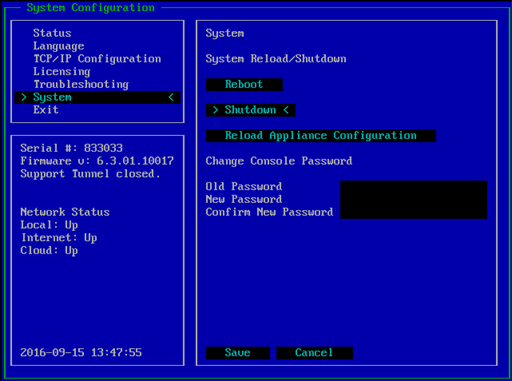
Task: Click the Save button
Action: pyautogui.click(x=238, y=353)
